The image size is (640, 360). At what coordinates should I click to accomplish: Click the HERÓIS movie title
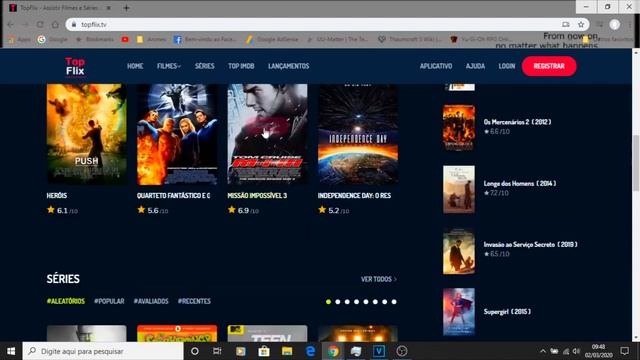pyautogui.click(x=57, y=196)
